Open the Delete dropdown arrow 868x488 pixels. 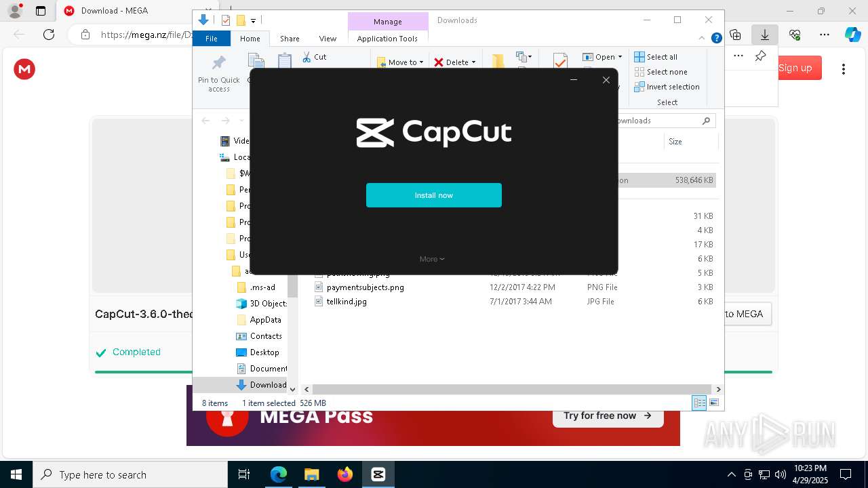coord(473,62)
